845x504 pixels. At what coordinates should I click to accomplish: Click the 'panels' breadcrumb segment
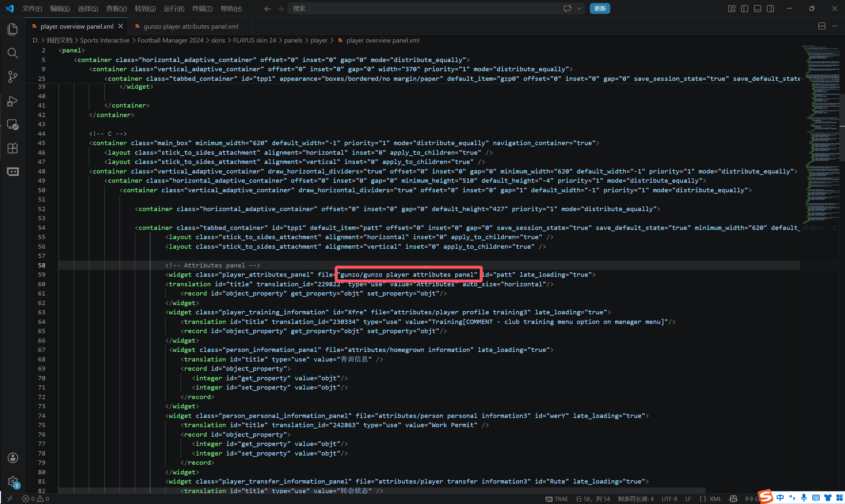[x=293, y=41]
